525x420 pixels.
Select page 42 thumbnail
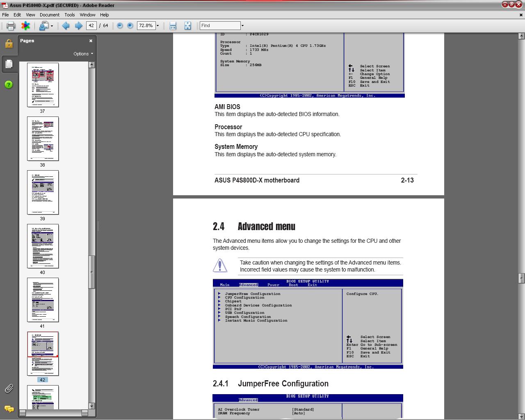tap(43, 354)
